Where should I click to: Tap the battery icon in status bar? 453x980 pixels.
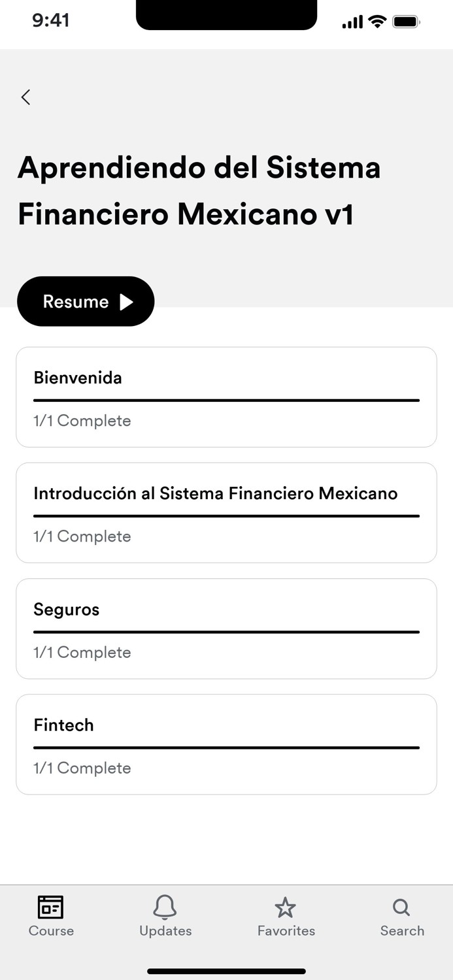(406, 20)
